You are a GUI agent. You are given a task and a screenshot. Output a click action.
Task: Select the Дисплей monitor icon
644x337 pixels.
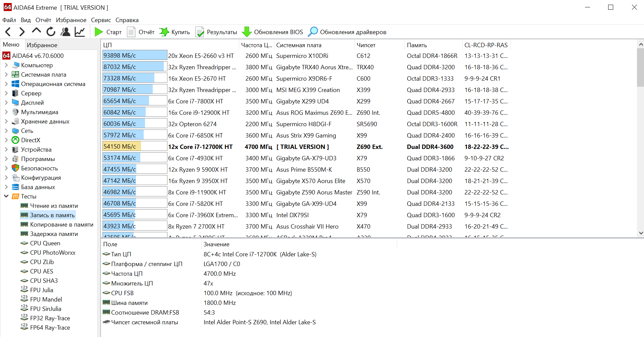point(15,102)
